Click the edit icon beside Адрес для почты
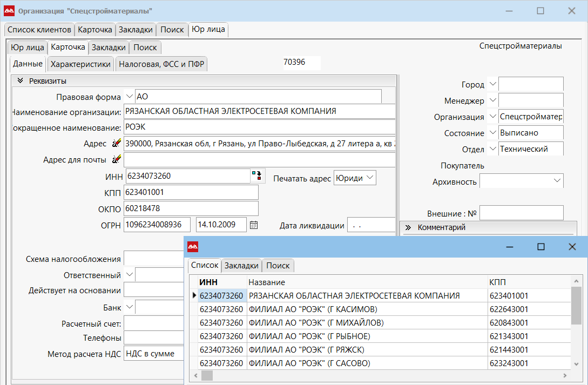Image resolution: width=588 pixels, height=385 pixels. click(x=117, y=159)
